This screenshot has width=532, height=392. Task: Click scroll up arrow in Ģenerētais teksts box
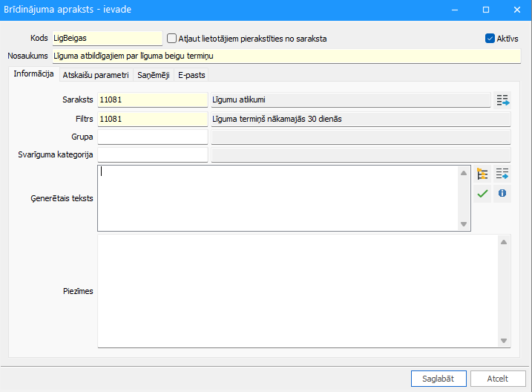[464, 173]
